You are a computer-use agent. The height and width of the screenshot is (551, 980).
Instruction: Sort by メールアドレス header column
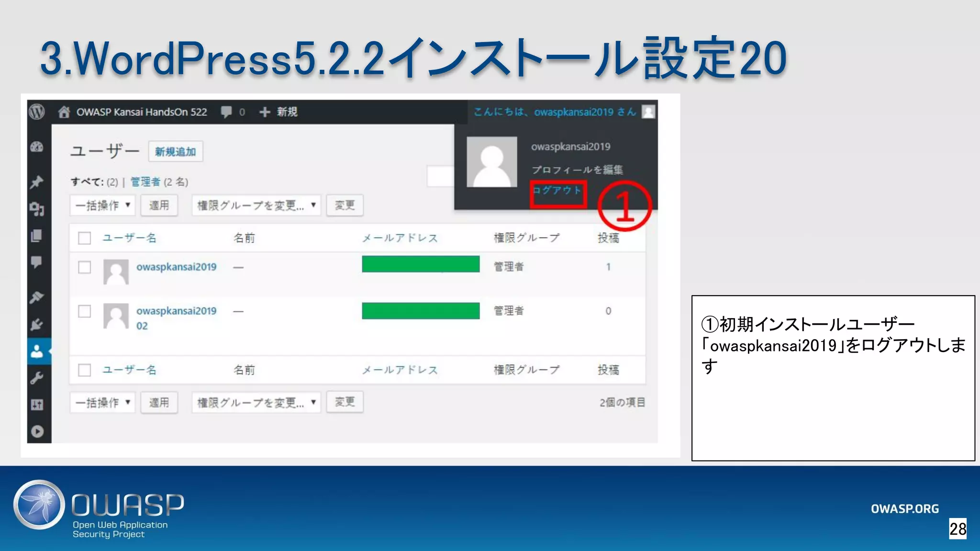click(400, 238)
